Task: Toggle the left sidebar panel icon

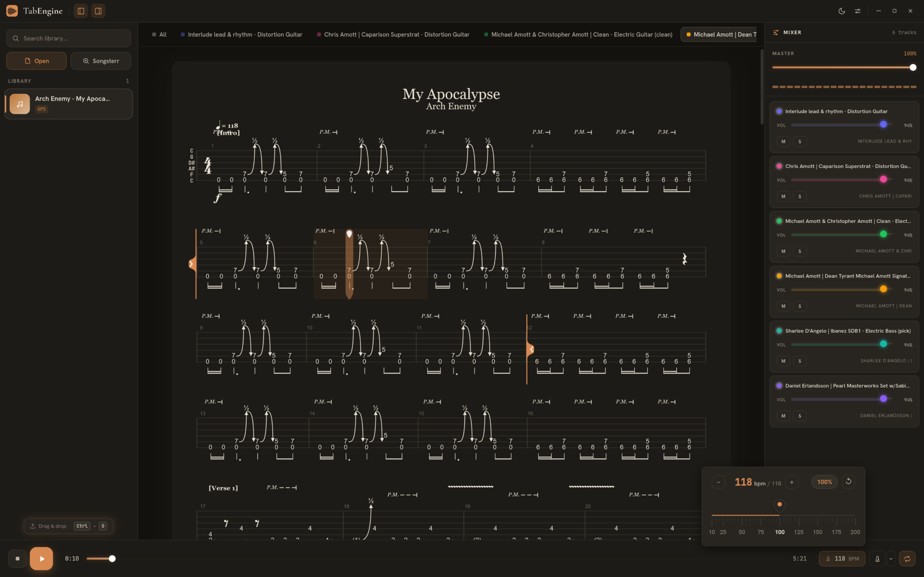Action: [x=81, y=11]
